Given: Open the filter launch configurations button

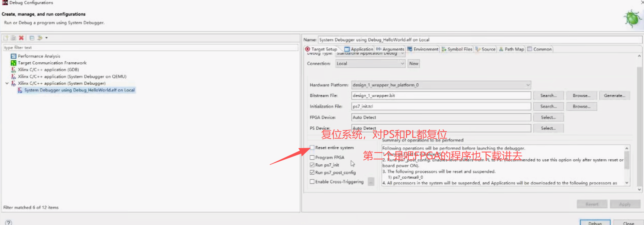Looking at the screenshot, I should click(40, 38).
